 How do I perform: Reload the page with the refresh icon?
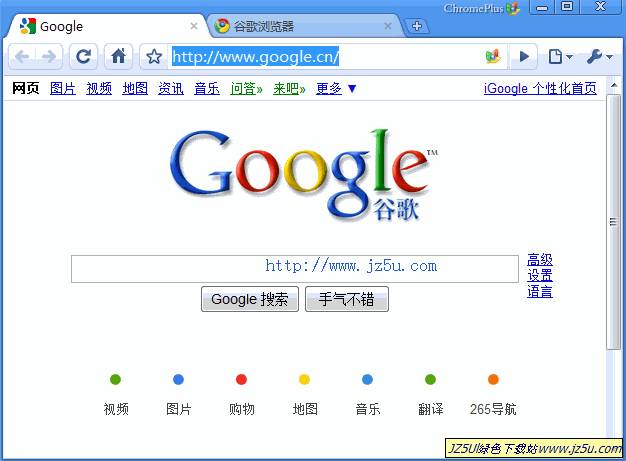pyautogui.click(x=83, y=57)
